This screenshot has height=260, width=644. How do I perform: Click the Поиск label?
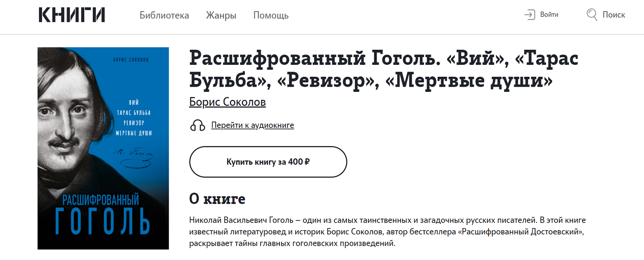click(614, 15)
